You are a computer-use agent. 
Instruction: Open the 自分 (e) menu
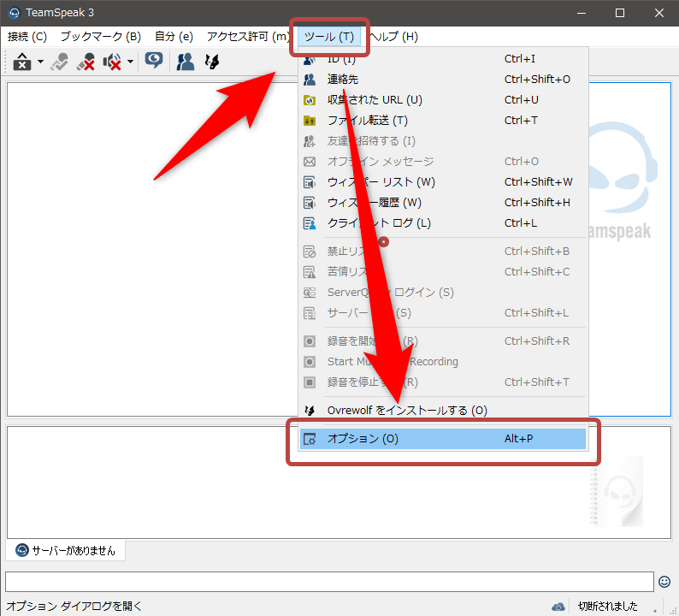pos(174,37)
